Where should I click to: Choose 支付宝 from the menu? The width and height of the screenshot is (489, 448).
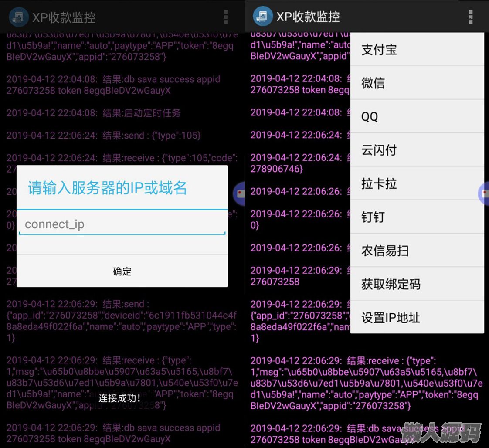click(417, 50)
